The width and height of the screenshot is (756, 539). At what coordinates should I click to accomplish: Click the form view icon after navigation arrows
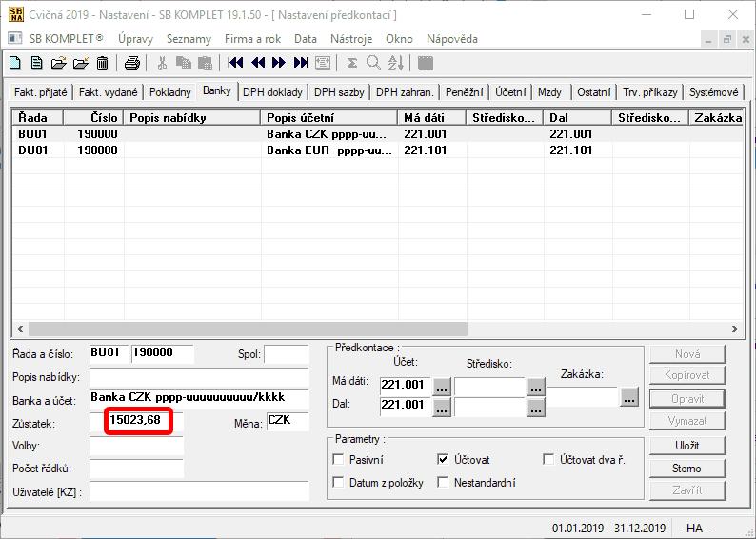point(323,63)
